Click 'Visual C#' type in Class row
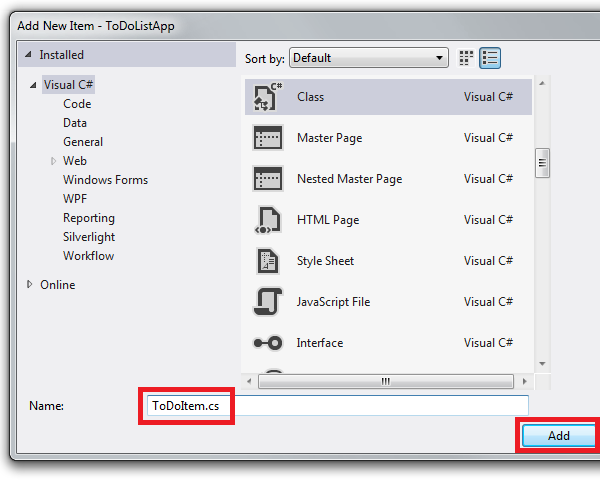 [488, 97]
